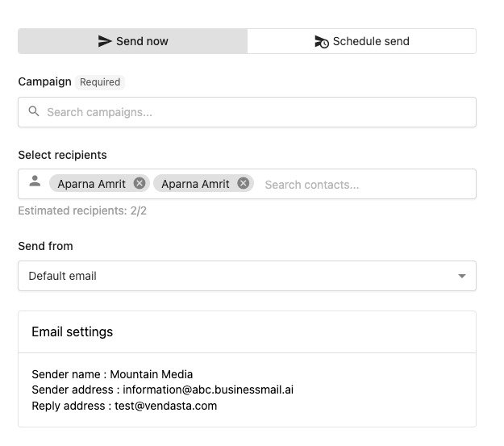Viewport: 504px width, 446px height.
Task: Click the Send from dropdown arrow
Action: 462,276
